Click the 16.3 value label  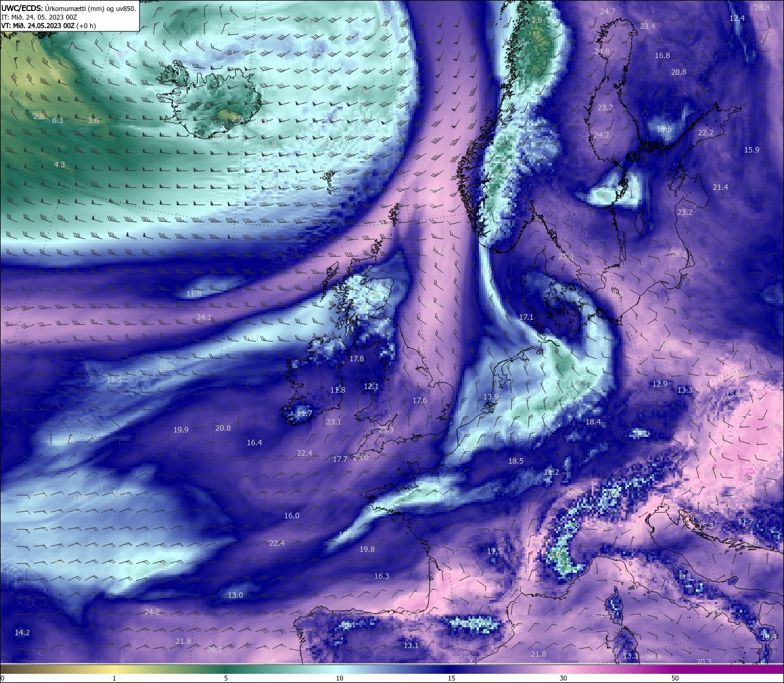[x=382, y=576]
